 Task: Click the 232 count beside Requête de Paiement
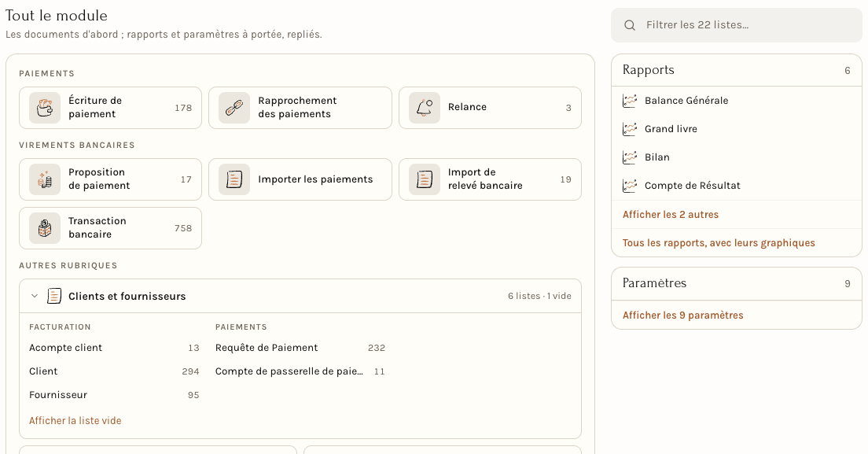tap(377, 348)
